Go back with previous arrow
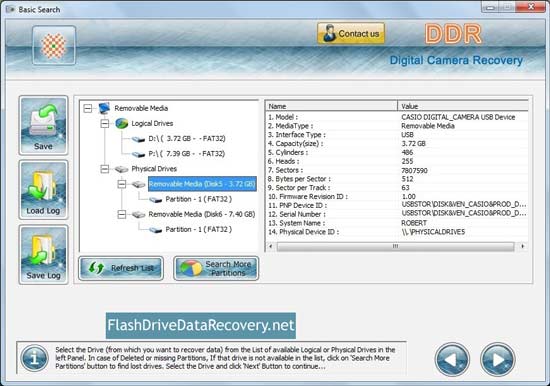 452,359
